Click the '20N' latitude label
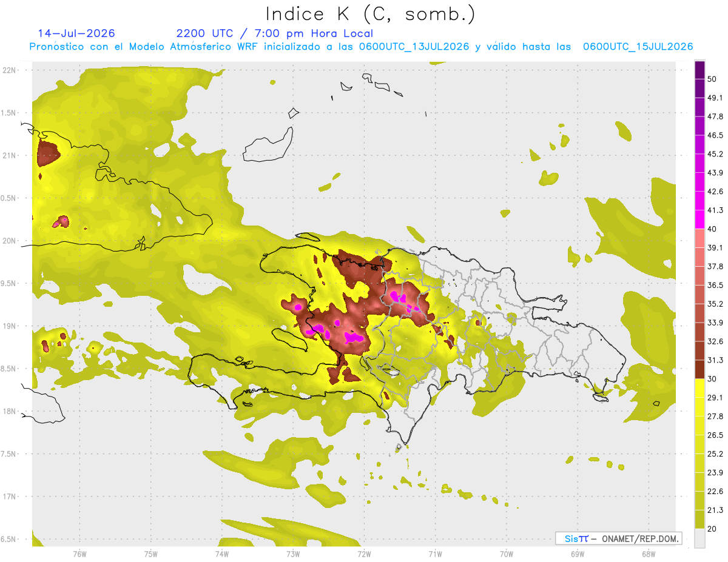This screenshot has height=562, width=728. (x=10, y=241)
